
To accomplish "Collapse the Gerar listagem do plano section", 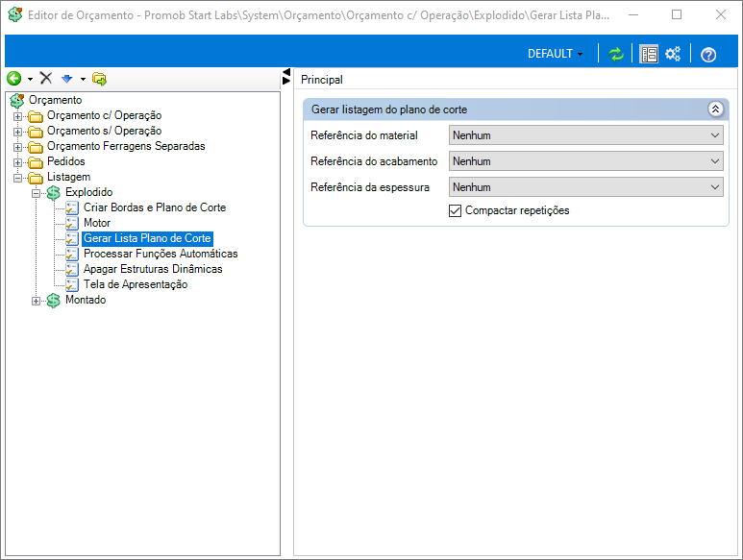I will 714,110.
